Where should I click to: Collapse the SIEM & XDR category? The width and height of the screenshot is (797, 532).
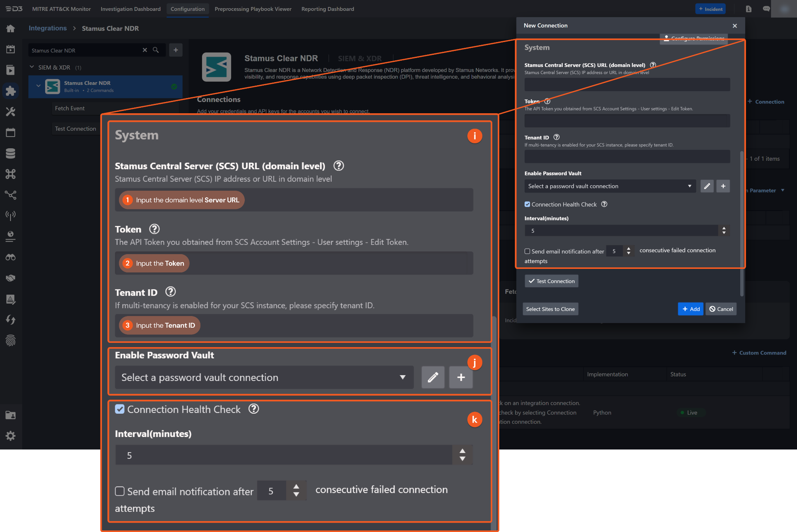[32, 67]
